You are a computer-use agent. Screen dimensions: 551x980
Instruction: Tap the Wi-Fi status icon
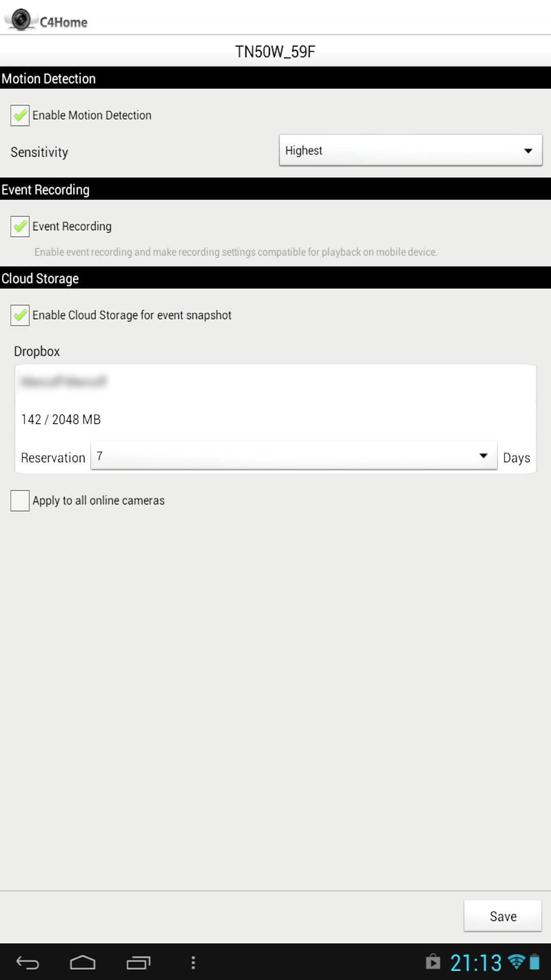point(516,962)
